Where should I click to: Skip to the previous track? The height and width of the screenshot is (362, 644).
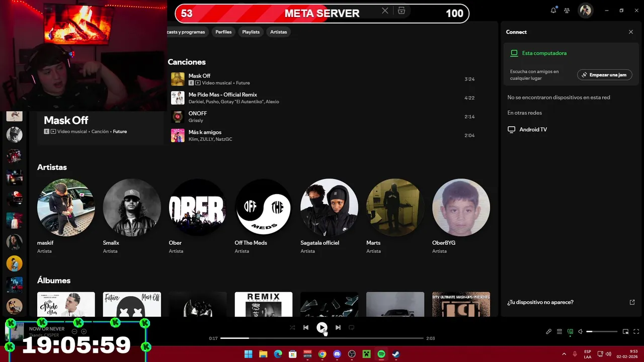[x=305, y=327]
